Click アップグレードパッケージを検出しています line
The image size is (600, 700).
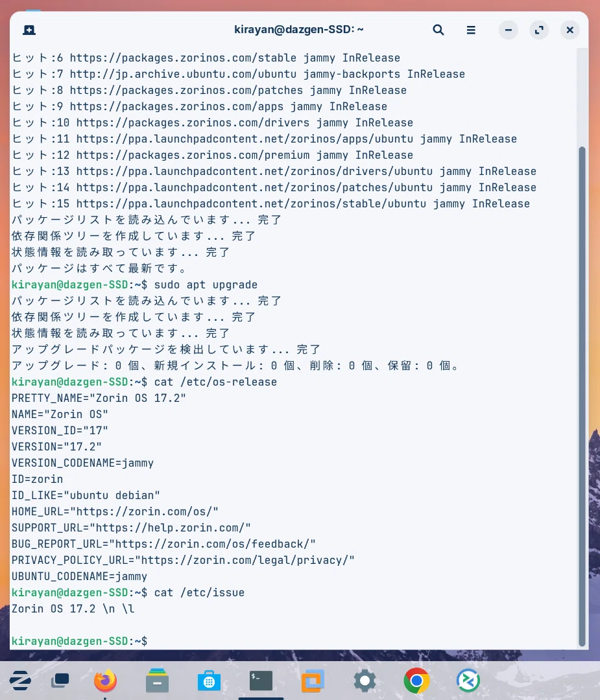click(166, 349)
